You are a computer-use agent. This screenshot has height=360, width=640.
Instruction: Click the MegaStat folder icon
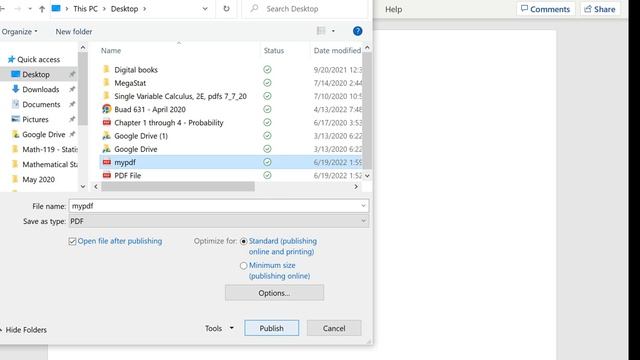click(x=106, y=83)
